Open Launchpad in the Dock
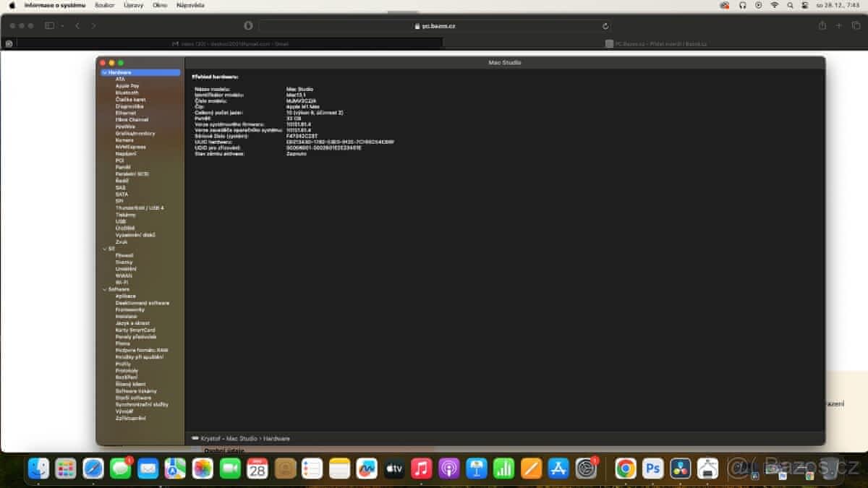The height and width of the screenshot is (488, 868). (66, 468)
